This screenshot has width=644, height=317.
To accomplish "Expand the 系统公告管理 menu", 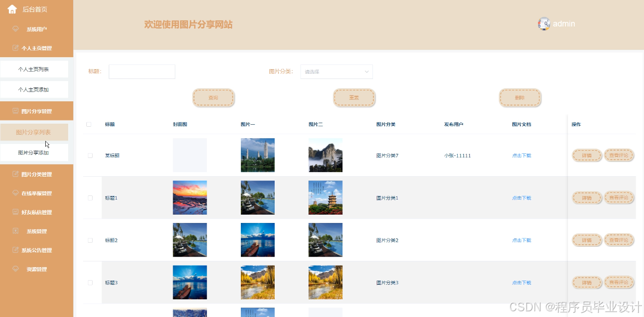I will point(36,250).
